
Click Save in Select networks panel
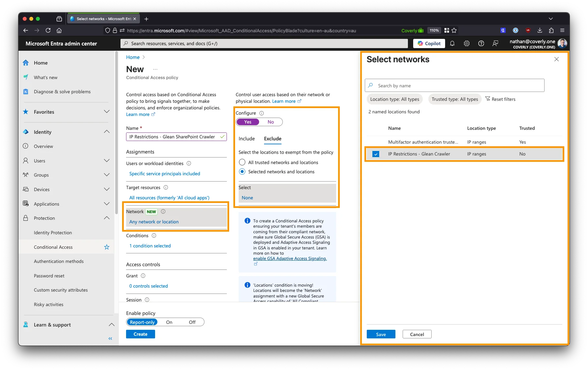381,334
